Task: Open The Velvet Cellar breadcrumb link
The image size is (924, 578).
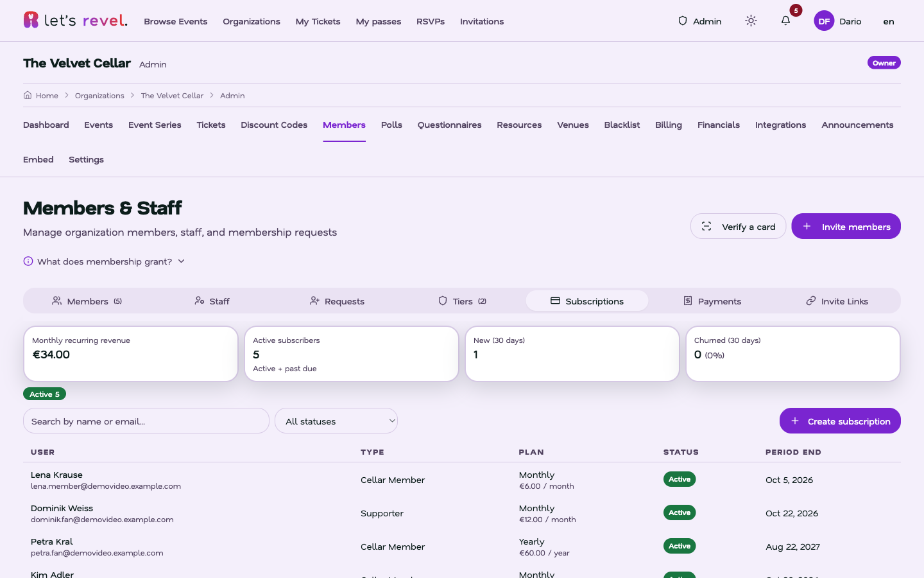Action: pos(172,96)
